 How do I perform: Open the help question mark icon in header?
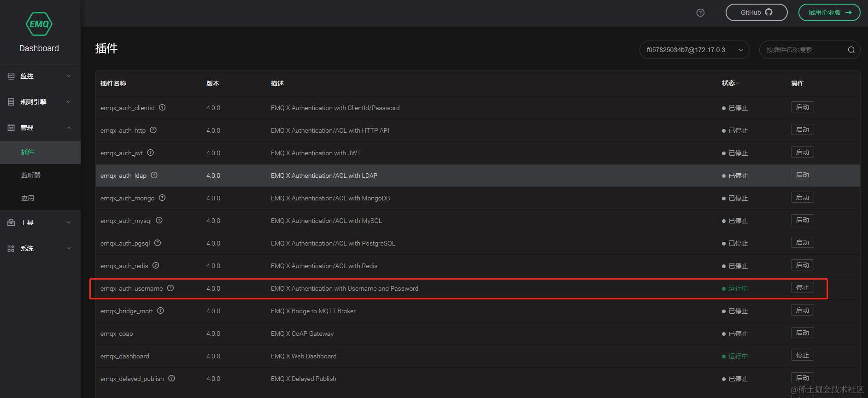pos(700,13)
